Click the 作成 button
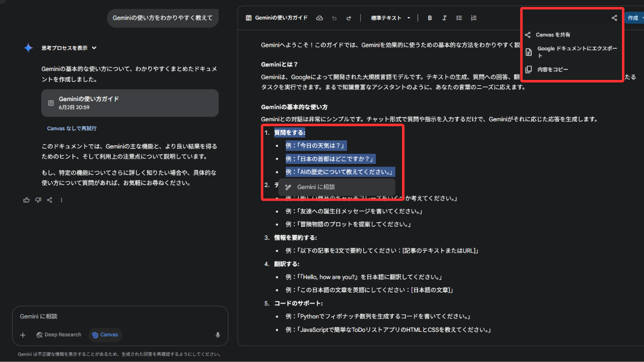This screenshot has width=644, height=362. 634,18
